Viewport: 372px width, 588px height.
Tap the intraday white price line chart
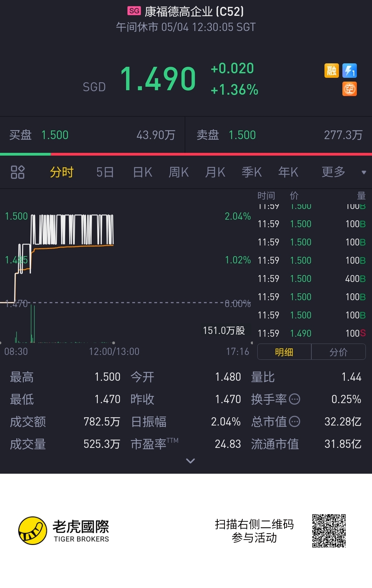[58, 258]
